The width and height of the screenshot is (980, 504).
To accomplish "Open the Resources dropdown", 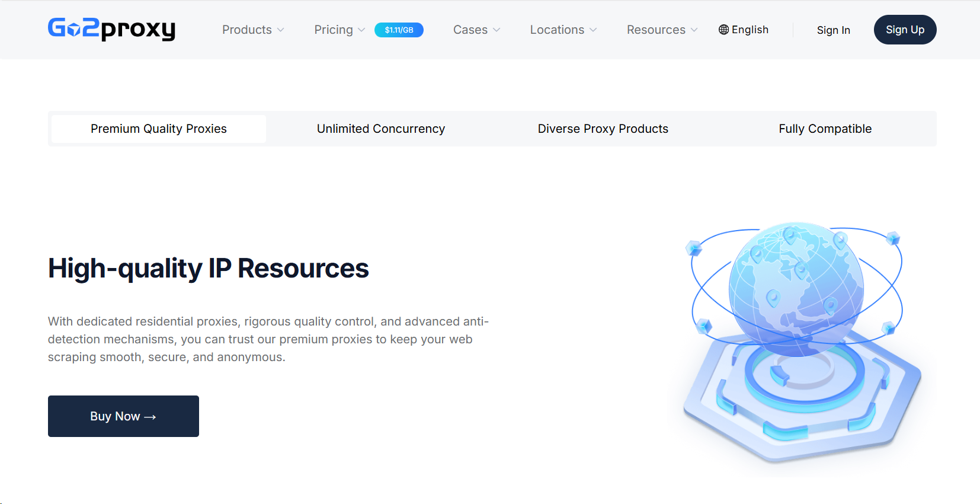I will pos(662,30).
